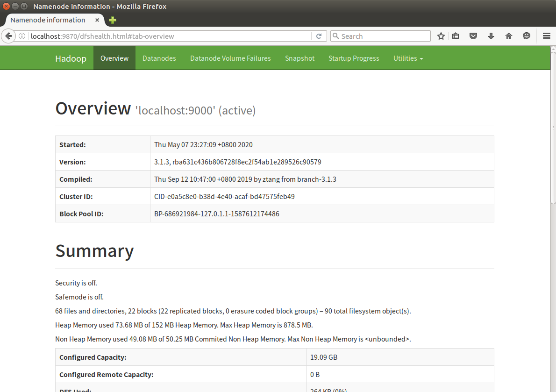Open the Startup Progress section
The width and height of the screenshot is (556, 392).
click(354, 58)
